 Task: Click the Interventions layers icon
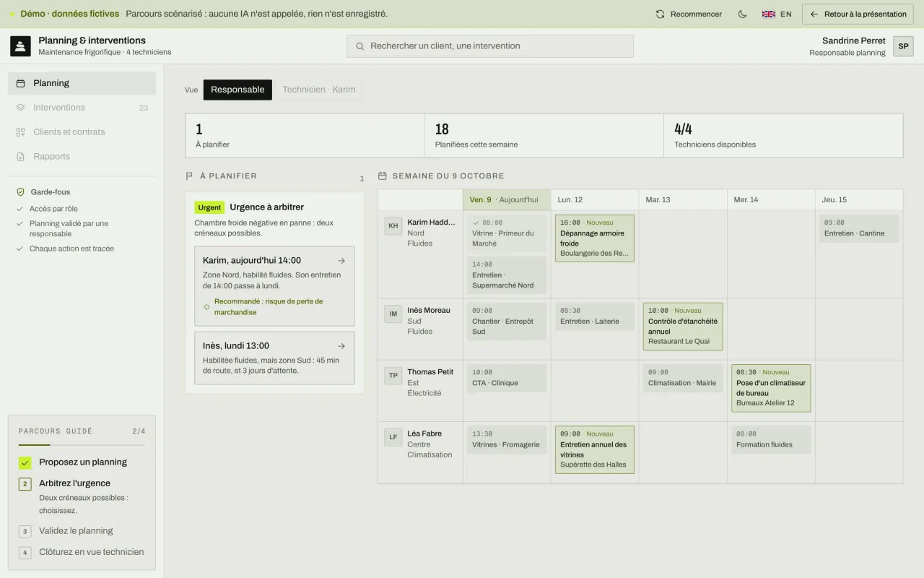click(20, 108)
